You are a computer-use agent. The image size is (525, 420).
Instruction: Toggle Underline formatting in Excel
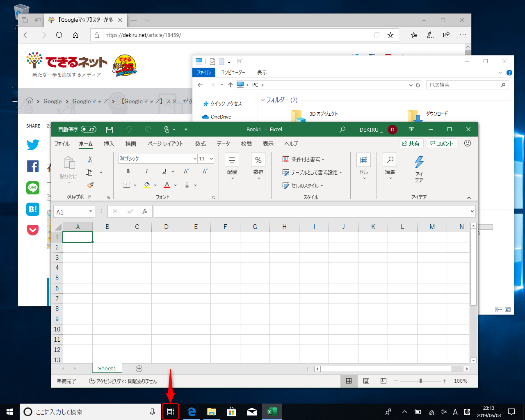[164, 171]
